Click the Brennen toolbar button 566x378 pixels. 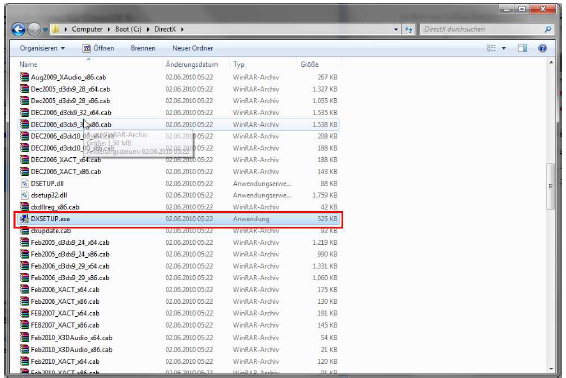click(143, 48)
